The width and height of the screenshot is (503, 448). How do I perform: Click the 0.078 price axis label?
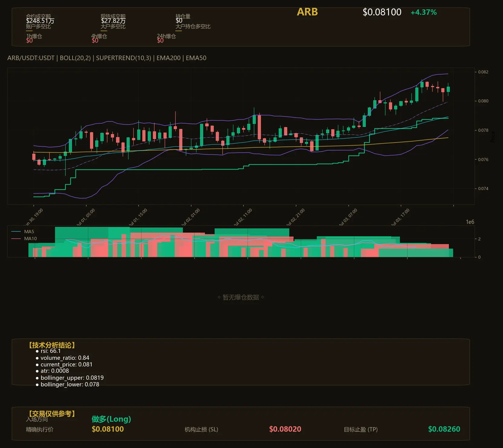click(483, 130)
